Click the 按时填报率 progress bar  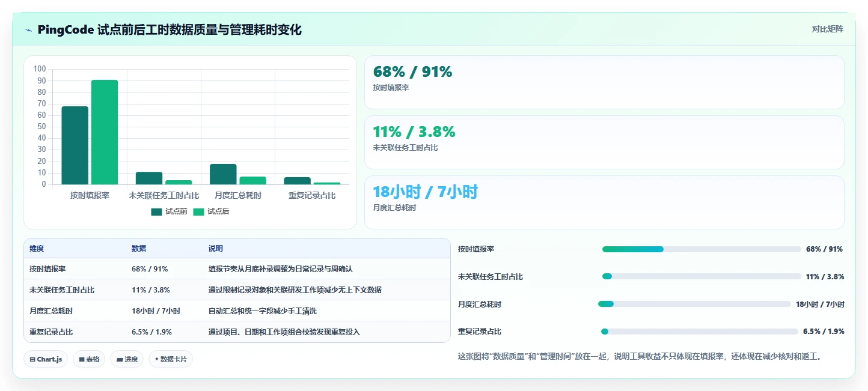point(701,249)
